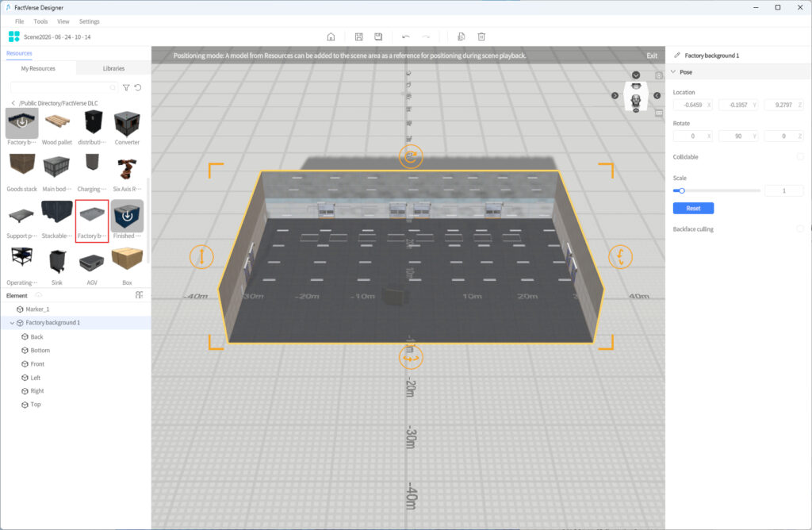Select the AGV model thumbnail

point(92,263)
